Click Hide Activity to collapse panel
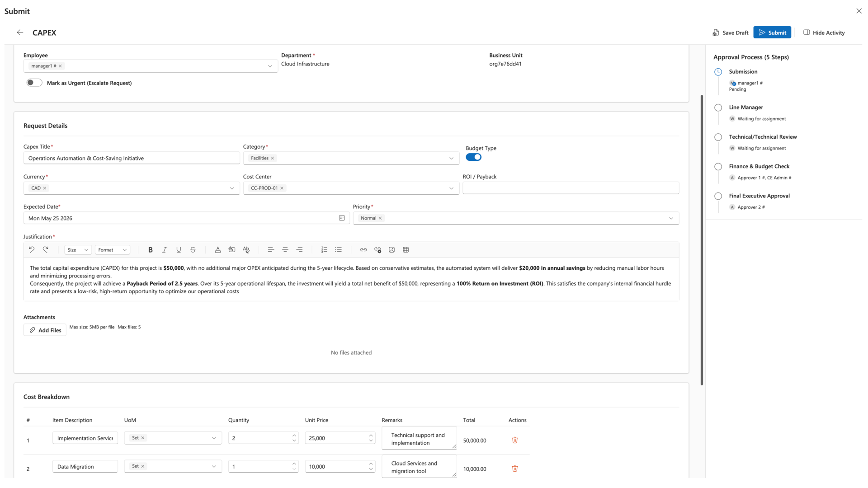This screenshot has width=868, height=488. (824, 33)
